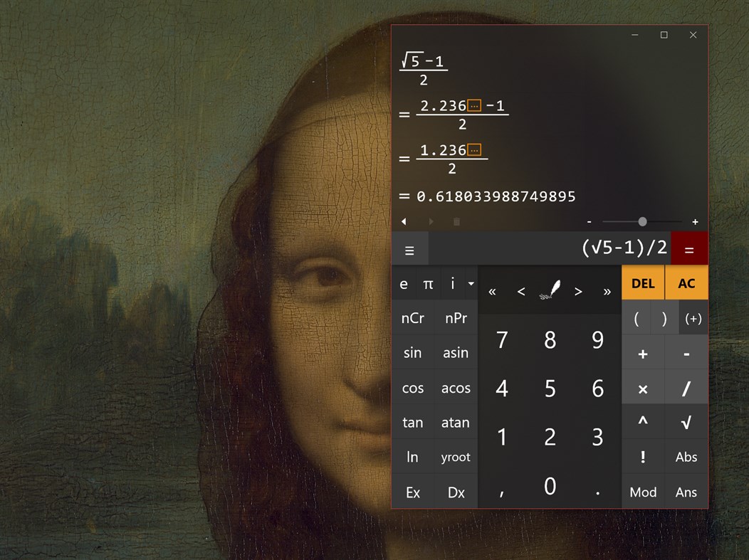
Task: Jump cursor to expression start with « icon
Action: coord(491,291)
